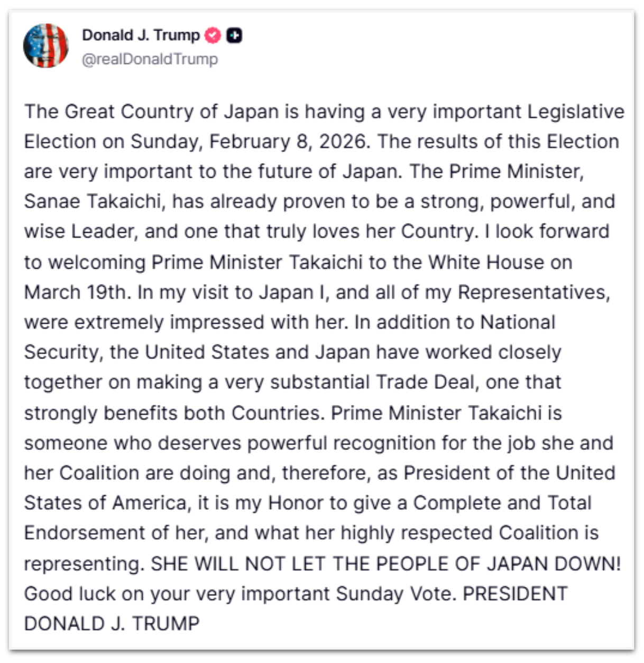This screenshot has width=644, height=663.
Task: Click the black plus badge icon
Action: (x=234, y=35)
